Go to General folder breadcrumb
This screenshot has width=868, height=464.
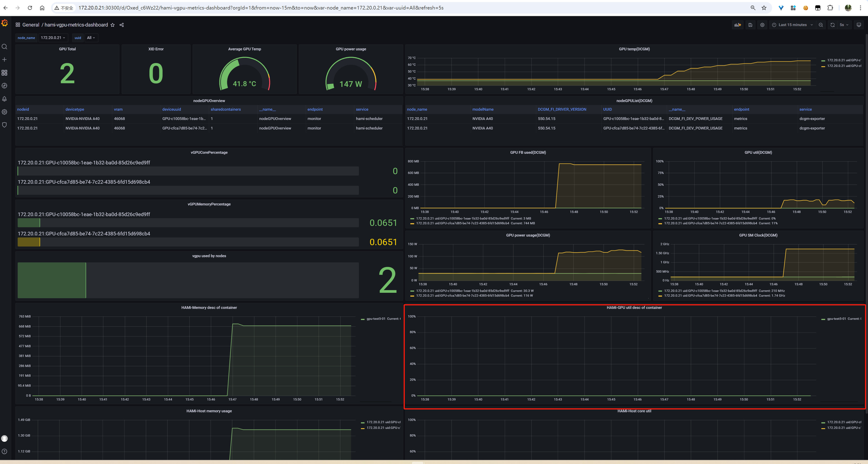click(31, 25)
